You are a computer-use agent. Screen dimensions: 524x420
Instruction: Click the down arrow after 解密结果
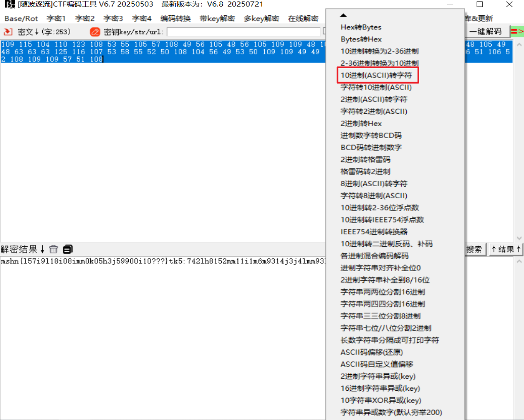42,249
